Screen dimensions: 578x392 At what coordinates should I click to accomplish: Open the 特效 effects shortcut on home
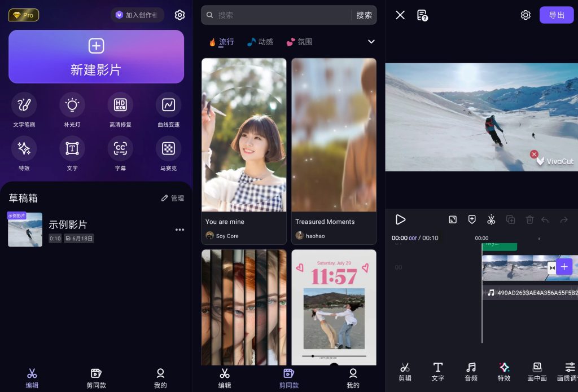tap(24, 153)
